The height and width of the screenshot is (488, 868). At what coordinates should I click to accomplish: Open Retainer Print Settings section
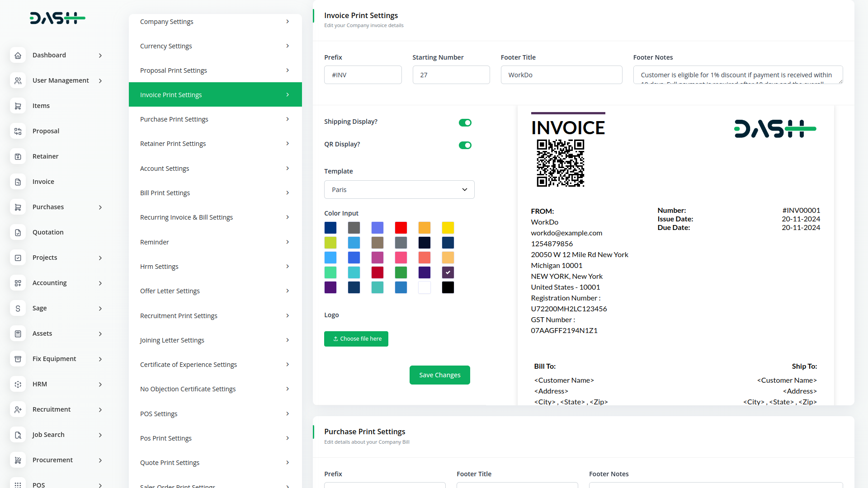[x=215, y=144]
